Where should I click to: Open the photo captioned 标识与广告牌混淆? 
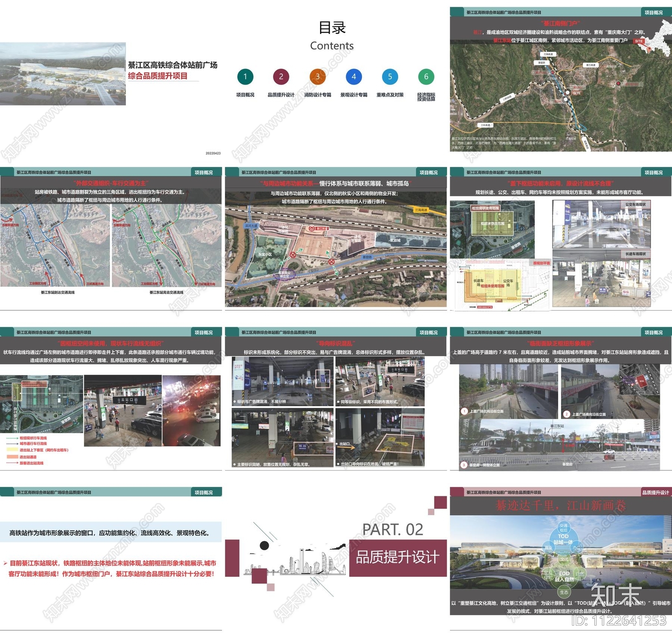[x=283, y=381]
